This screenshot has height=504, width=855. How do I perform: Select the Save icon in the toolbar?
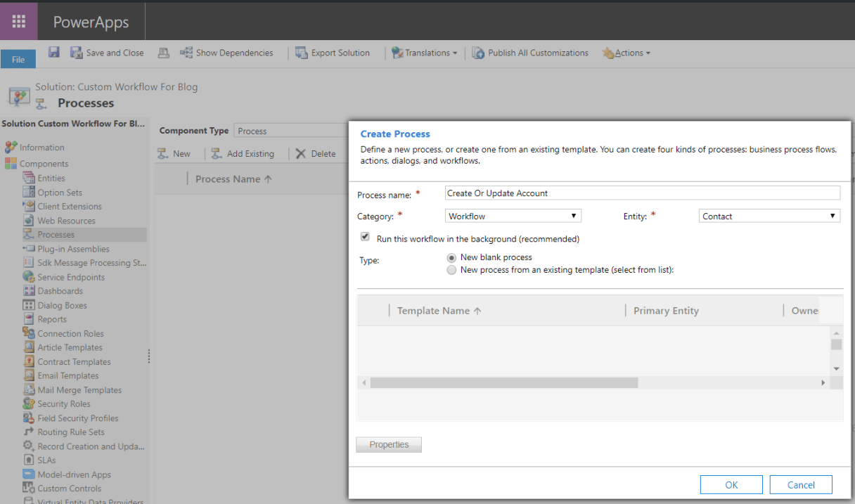pyautogui.click(x=54, y=52)
